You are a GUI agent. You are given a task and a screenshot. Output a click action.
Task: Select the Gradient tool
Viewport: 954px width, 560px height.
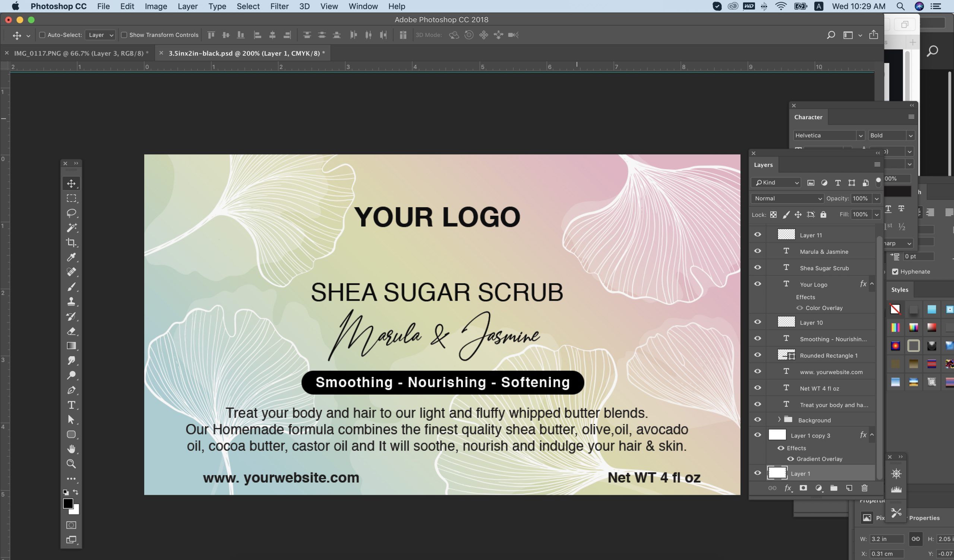pos(71,346)
